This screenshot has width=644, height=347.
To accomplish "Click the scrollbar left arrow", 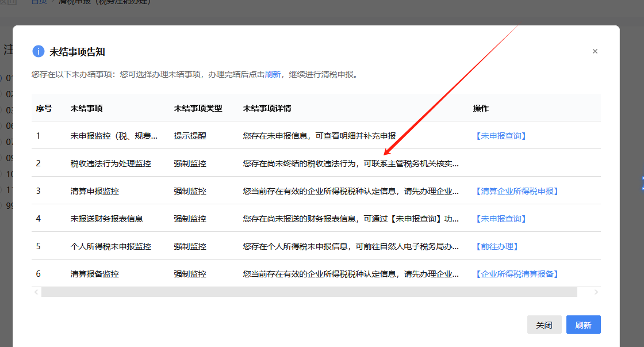I will [36, 292].
